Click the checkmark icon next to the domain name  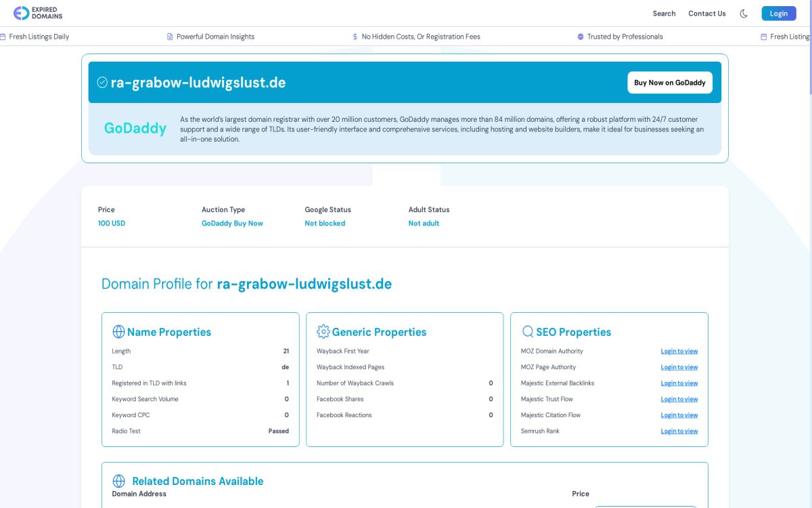pos(102,82)
